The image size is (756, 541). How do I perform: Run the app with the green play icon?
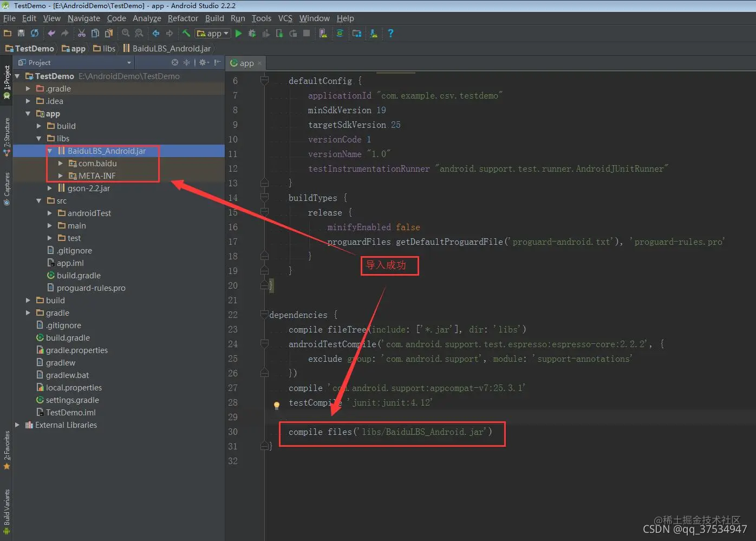coord(238,33)
